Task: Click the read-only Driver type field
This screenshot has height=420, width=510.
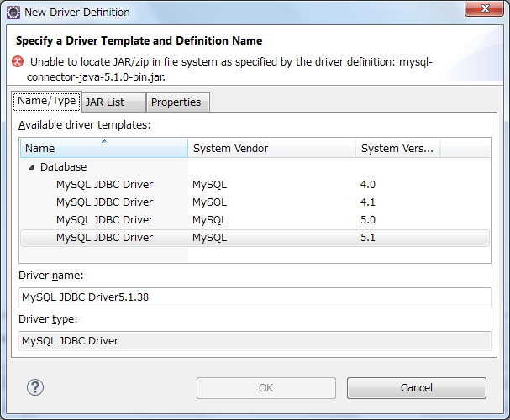Action: click(255, 341)
